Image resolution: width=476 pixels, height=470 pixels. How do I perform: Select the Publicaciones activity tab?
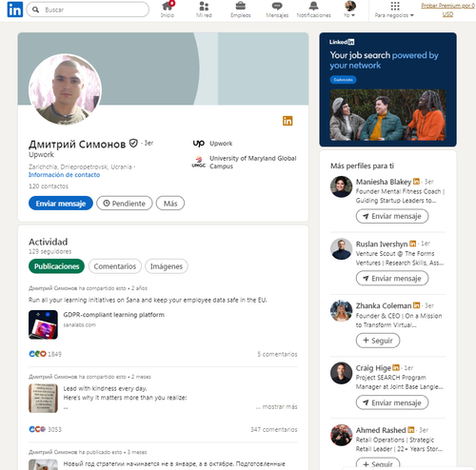tap(56, 266)
